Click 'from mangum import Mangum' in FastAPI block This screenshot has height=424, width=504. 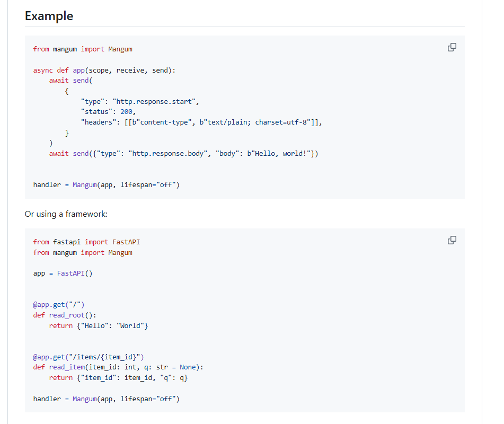coord(83,253)
